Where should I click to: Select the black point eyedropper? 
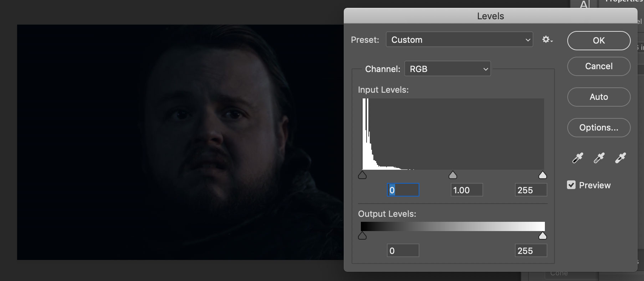(x=578, y=158)
